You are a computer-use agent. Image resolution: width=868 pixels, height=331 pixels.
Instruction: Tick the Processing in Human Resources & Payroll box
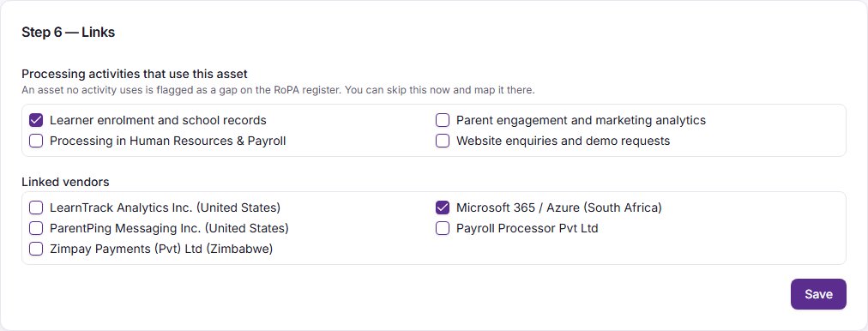tap(36, 141)
